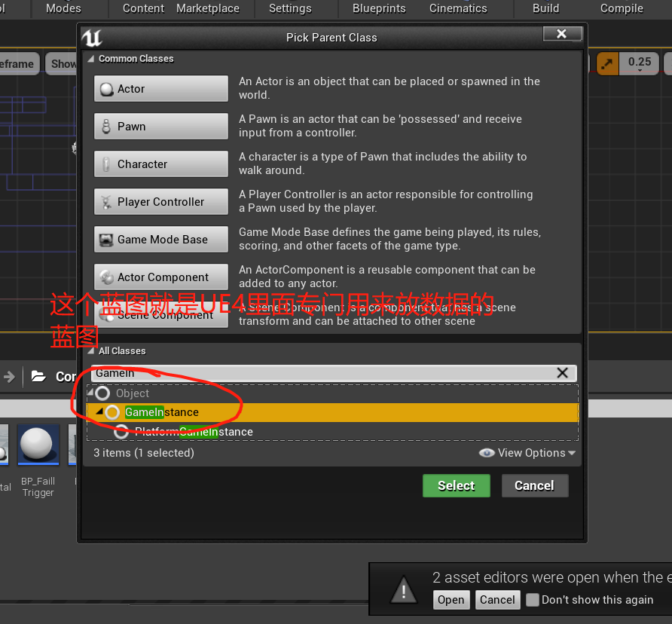Click the Unreal Engine logo in dialog
672x624 pixels.
click(x=92, y=38)
